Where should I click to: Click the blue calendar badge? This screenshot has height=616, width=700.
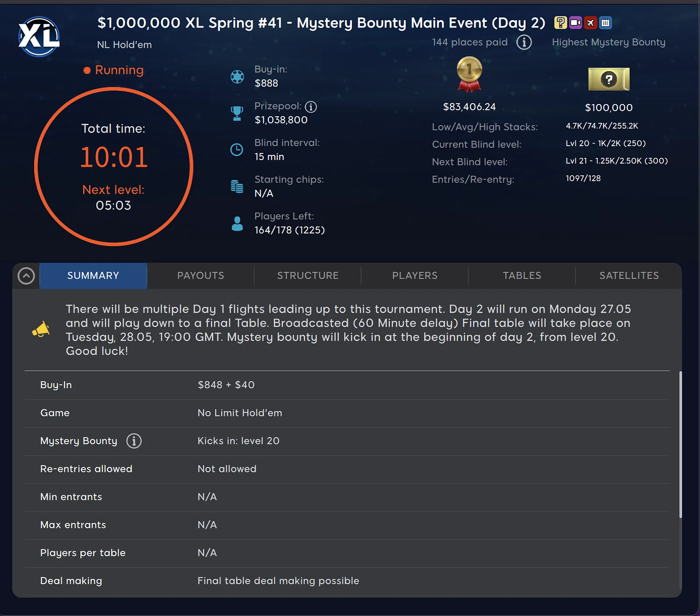pos(605,23)
